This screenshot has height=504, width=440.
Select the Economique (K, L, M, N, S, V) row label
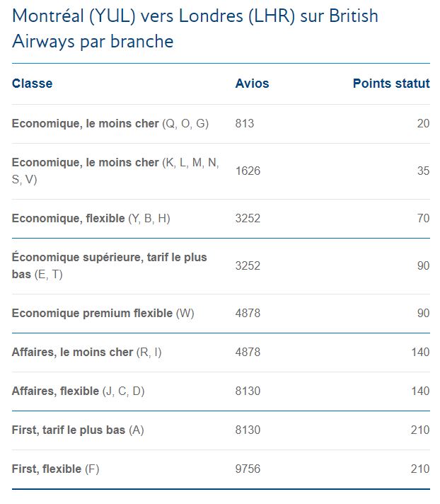[115, 171]
